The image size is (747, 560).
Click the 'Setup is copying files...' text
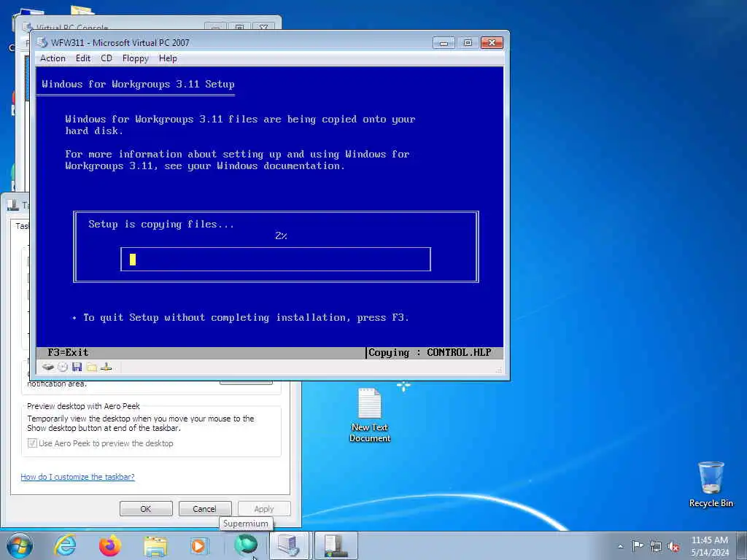[x=161, y=225]
